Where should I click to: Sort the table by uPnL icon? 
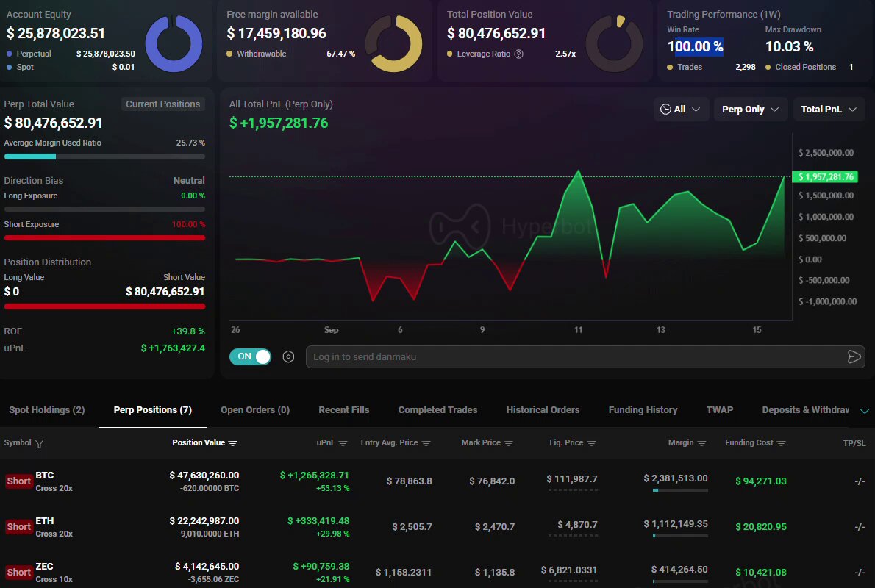click(343, 443)
